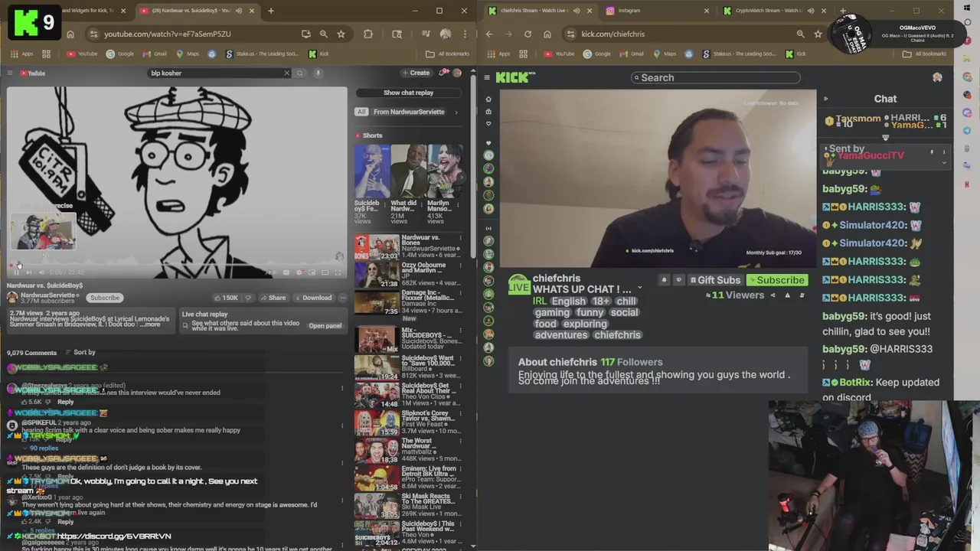Show chat replay on YouTube

click(408, 93)
